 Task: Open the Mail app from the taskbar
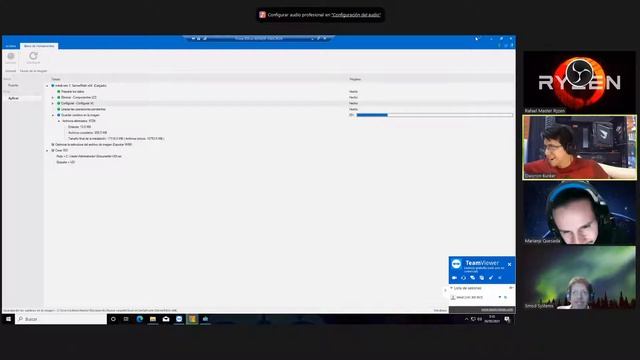166,319
